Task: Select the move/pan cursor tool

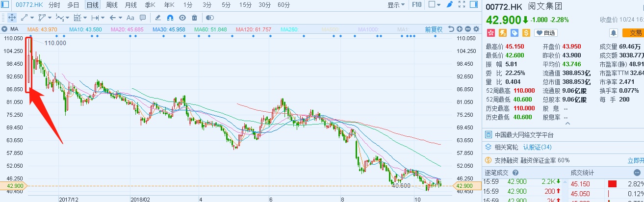Action: [x=12, y=18]
